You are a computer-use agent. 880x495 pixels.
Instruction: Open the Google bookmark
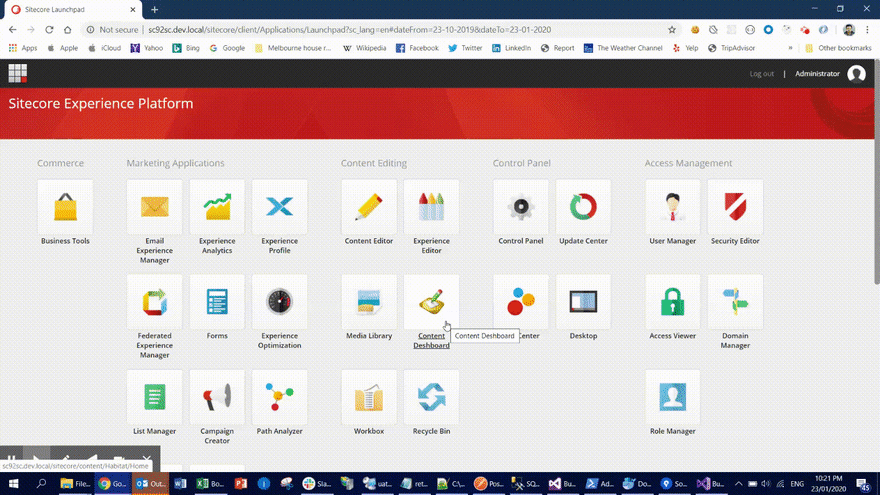click(x=227, y=48)
